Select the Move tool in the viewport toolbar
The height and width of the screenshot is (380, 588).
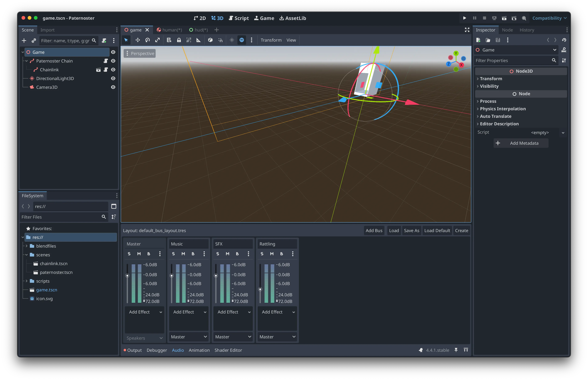tap(138, 40)
